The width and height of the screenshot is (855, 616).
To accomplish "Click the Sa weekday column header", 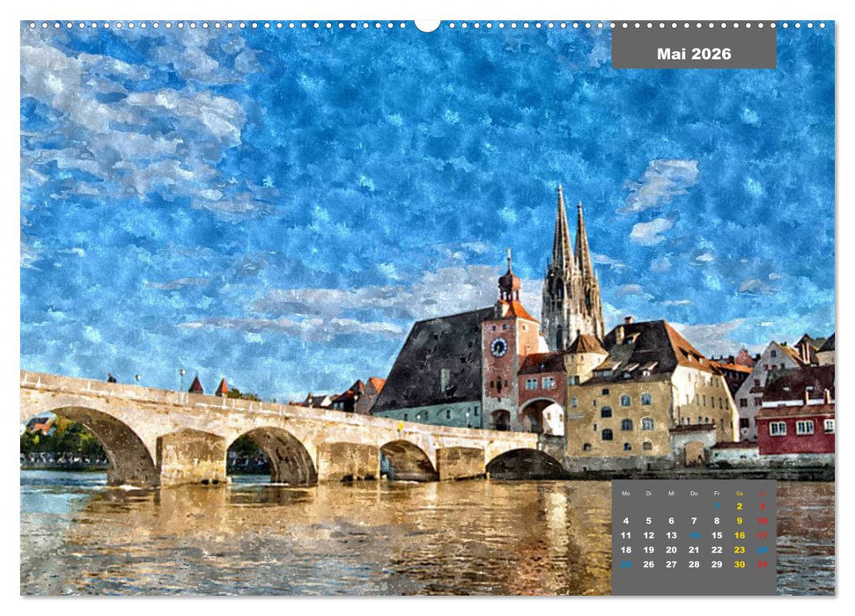I will [740, 493].
